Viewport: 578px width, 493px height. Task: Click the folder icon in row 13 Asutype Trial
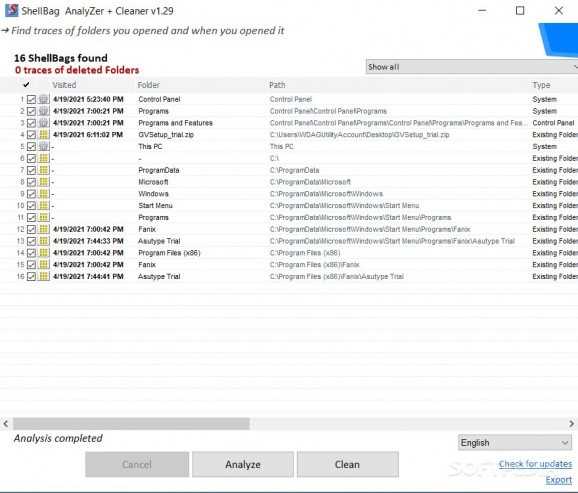(44, 241)
